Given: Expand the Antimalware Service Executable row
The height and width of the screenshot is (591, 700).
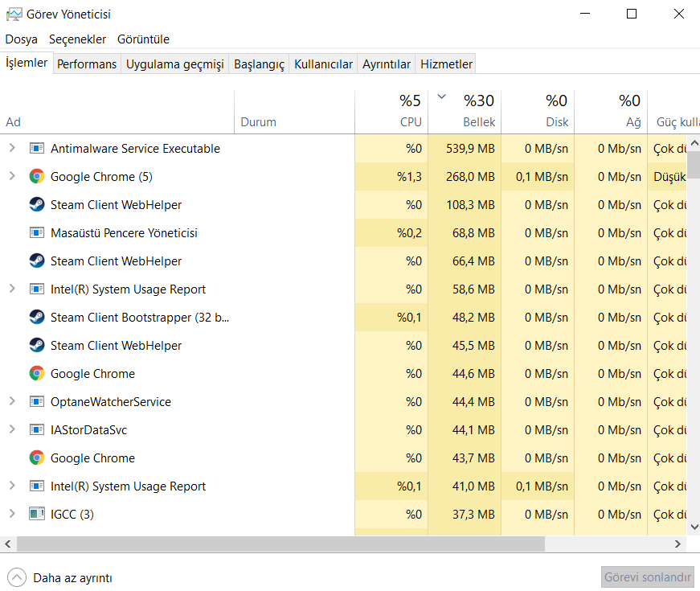Looking at the screenshot, I should coord(12,149).
